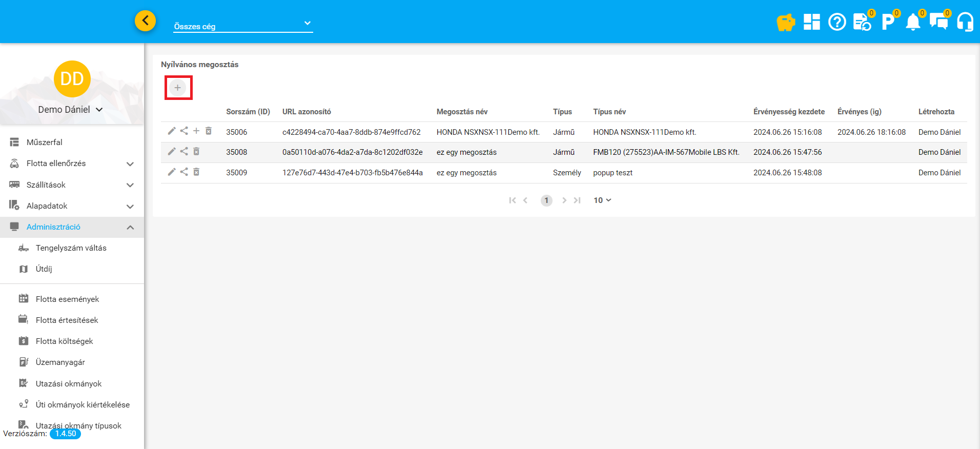Viewport: 980px width, 449px height.
Task: Open Flotta költségek menu item
Action: (64, 341)
